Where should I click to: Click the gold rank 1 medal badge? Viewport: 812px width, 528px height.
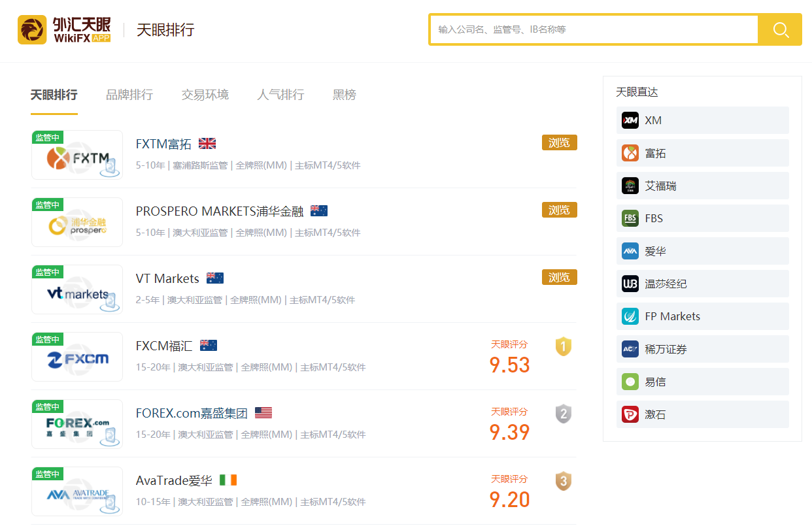[x=564, y=346]
